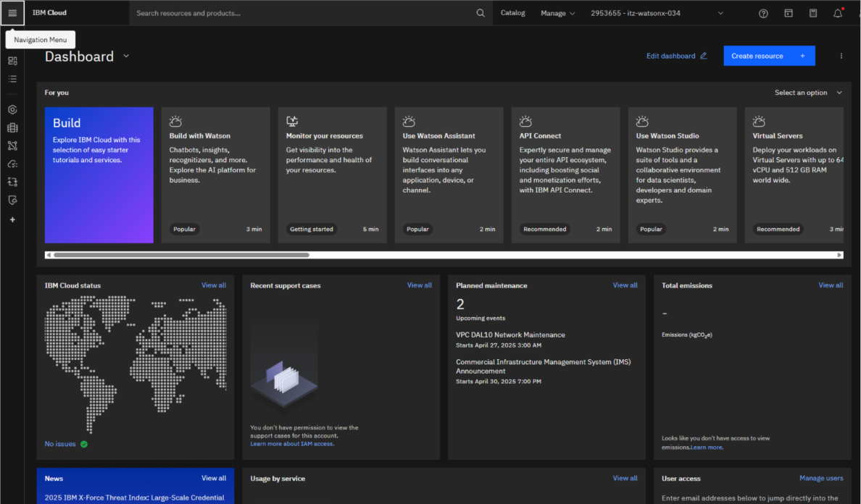Open the Build starter tutorials card
The image size is (861, 504).
pyautogui.click(x=99, y=175)
